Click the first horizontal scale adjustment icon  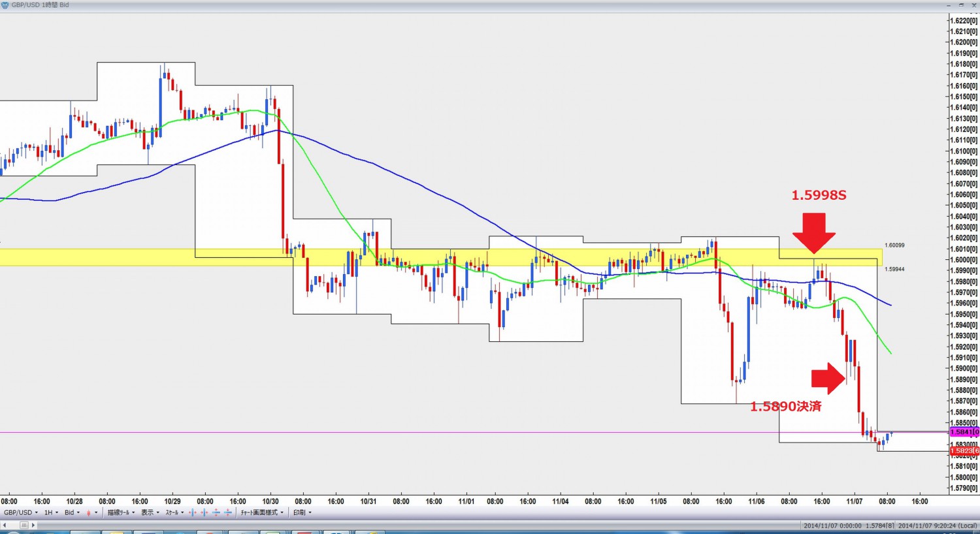point(193,513)
